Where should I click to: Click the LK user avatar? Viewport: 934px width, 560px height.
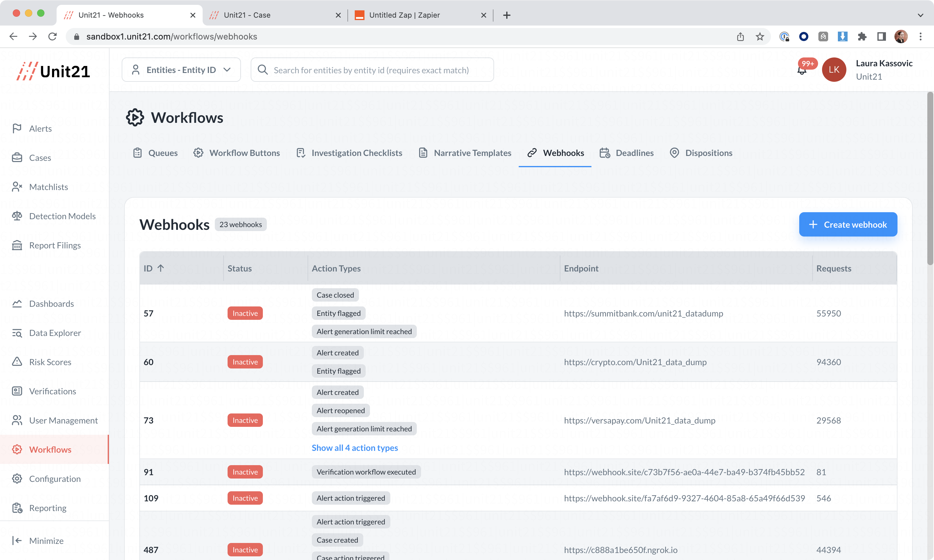834,70
